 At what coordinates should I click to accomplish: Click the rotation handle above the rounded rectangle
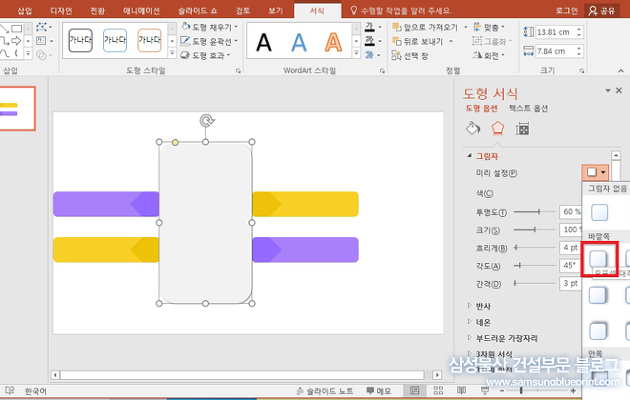pyautogui.click(x=207, y=120)
